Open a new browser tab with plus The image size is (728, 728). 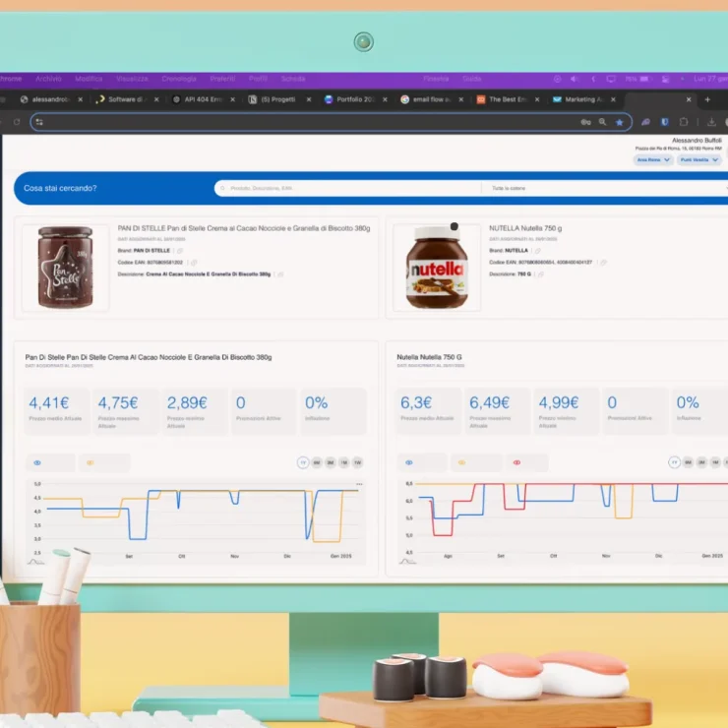pyautogui.click(x=706, y=99)
